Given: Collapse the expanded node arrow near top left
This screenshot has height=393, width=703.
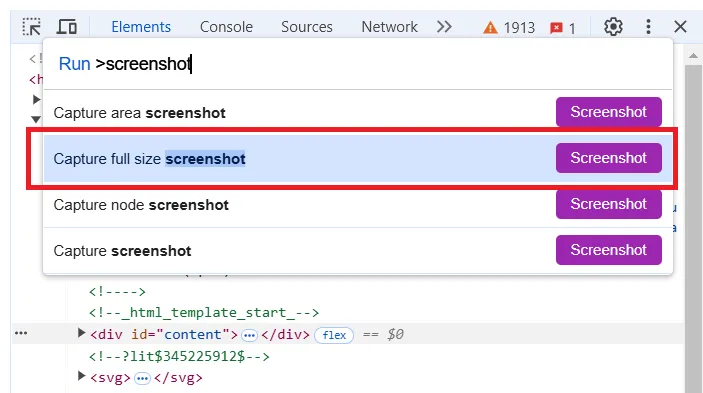Looking at the screenshot, I should pyautogui.click(x=36, y=119).
